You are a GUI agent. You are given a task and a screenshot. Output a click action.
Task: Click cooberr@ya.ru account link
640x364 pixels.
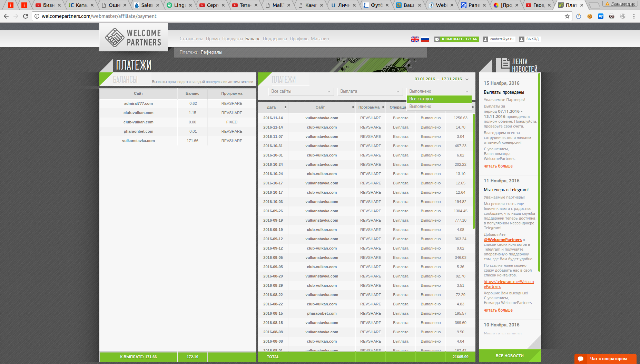point(502,39)
